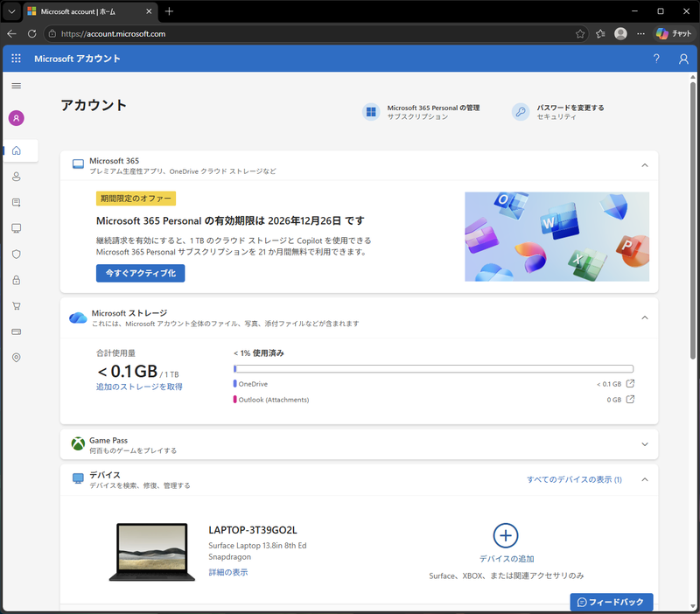Open a new browser tab
The image size is (700, 614).
169,11
